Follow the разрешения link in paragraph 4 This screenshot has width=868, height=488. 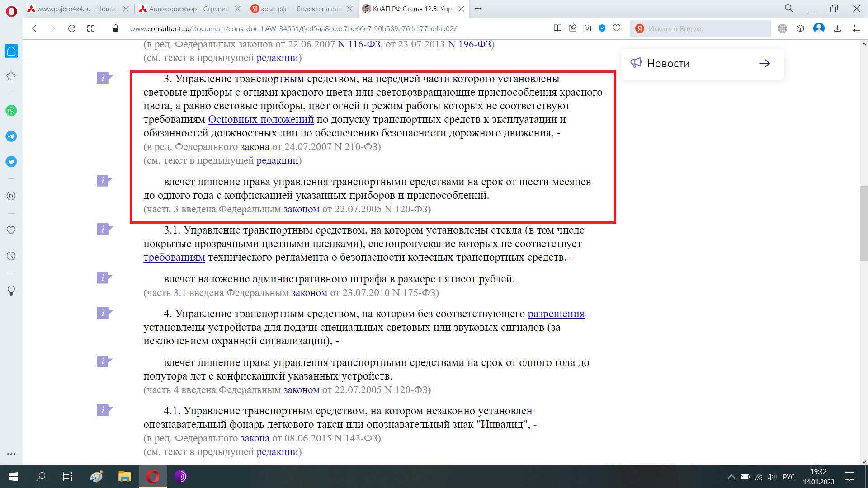tap(556, 314)
